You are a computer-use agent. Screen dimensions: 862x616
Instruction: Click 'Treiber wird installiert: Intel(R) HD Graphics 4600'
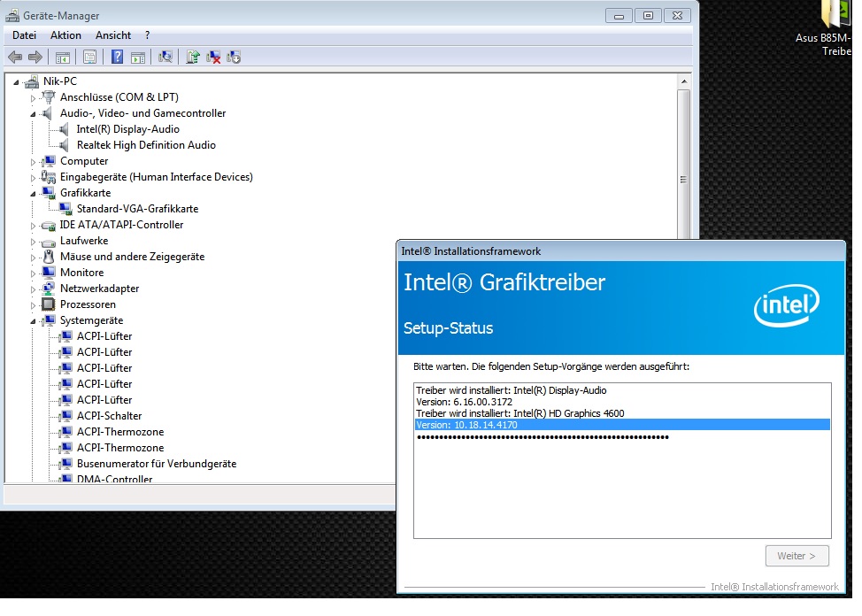point(520,413)
